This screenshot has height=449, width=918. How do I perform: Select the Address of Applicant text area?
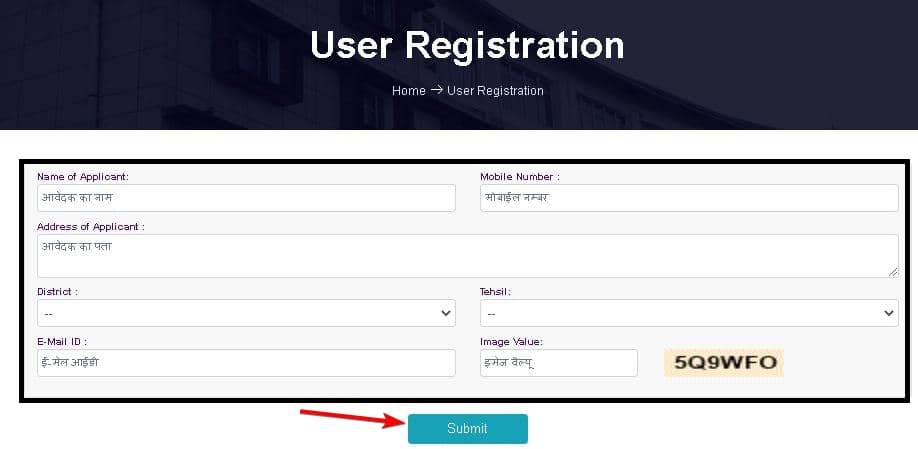pos(466,255)
